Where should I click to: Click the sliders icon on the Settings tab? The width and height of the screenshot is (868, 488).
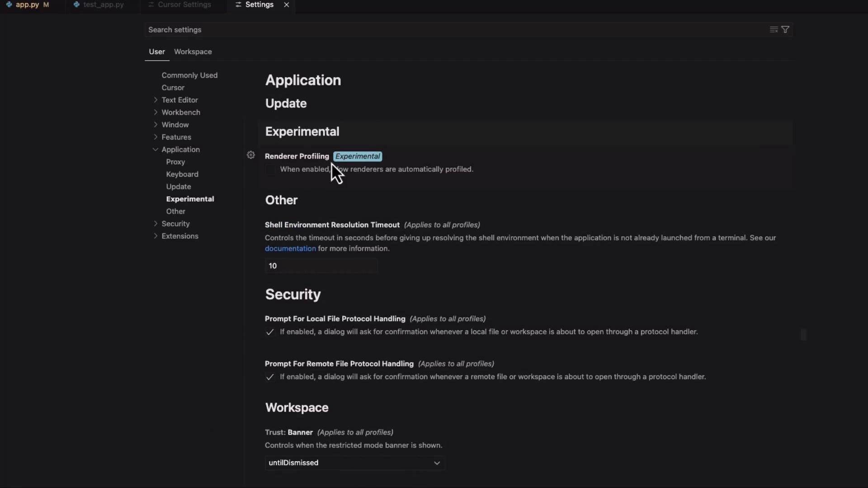tap(238, 5)
